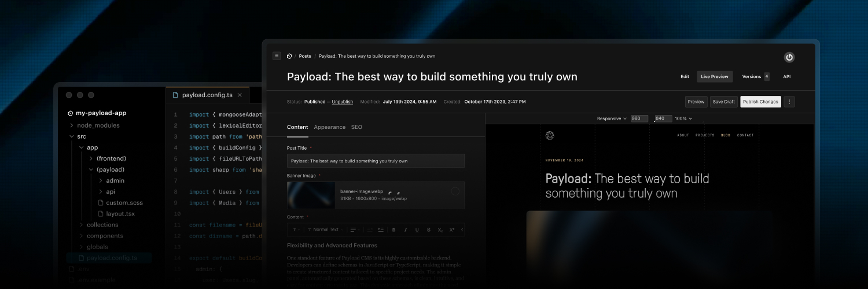Click the inline code icon in editor toolbar
The height and width of the screenshot is (289, 868).
[x=462, y=229]
